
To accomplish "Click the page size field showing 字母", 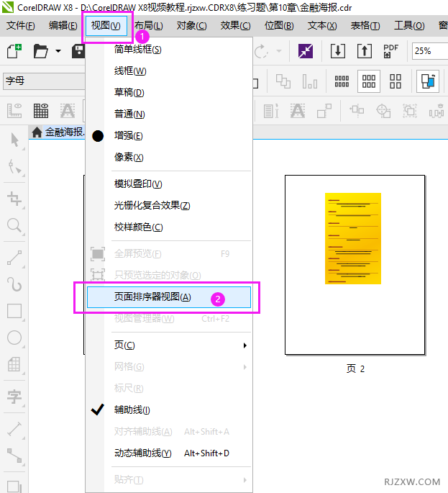I will pos(44,81).
